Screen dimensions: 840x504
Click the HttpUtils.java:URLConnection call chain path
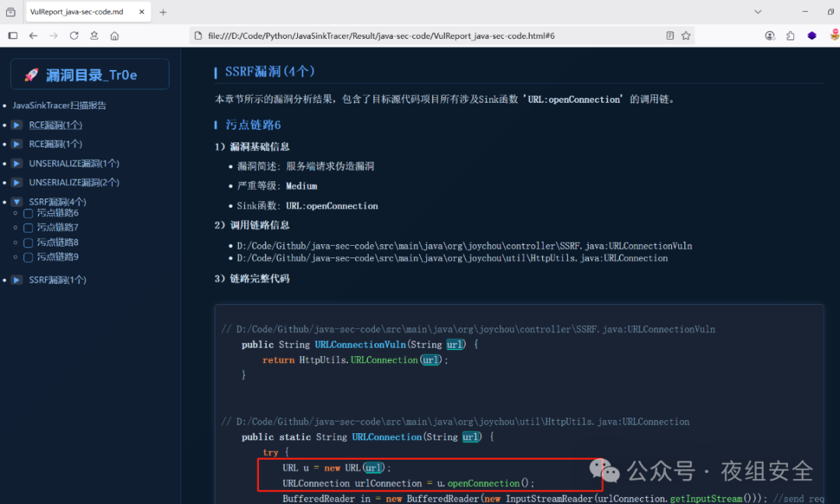452,258
